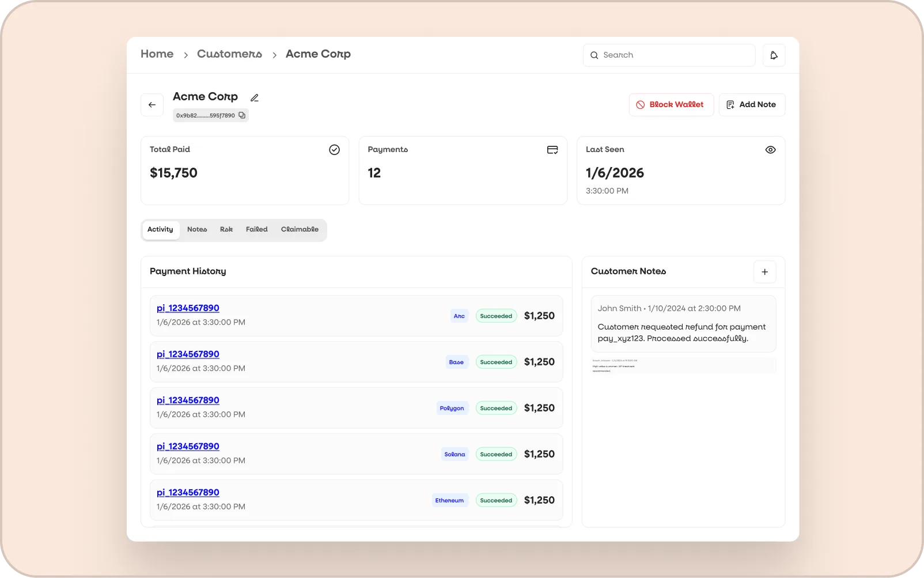This screenshot has width=924, height=578.
Task: Open John Smith's refund note
Action: pos(683,324)
